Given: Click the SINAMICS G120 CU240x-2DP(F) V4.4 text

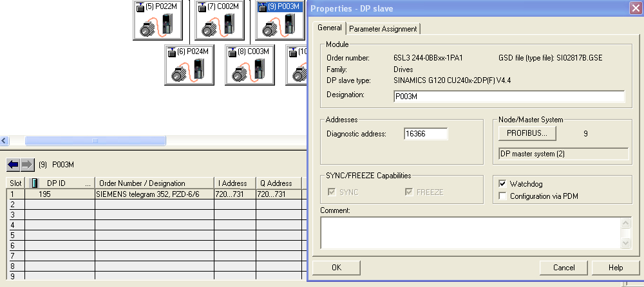Looking at the screenshot, I should point(452,80).
